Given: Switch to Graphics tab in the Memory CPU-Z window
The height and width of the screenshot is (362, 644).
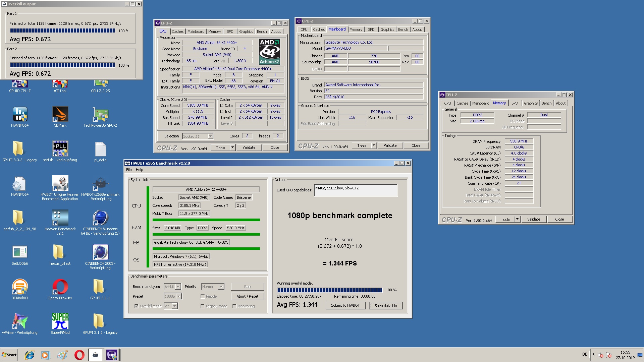Looking at the screenshot, I should click(x=531, y=103).
